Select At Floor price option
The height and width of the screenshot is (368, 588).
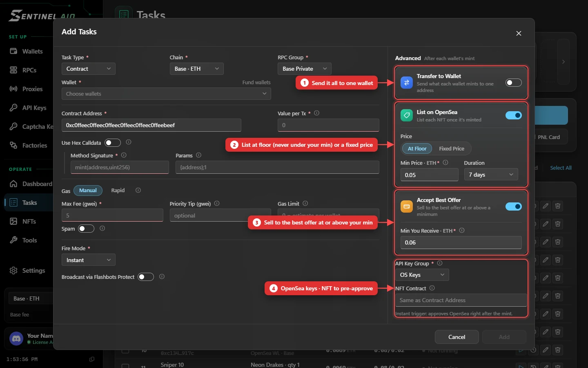click(417, 149)
